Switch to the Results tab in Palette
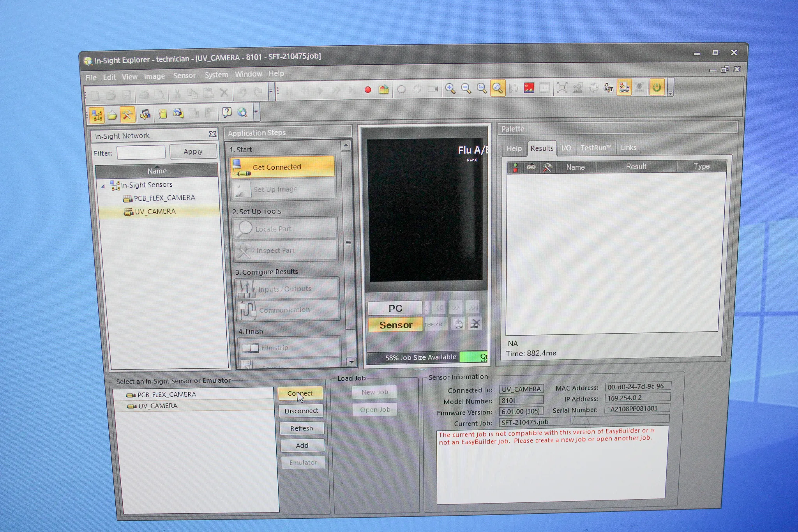This screenshot has height=532, width=798. pyautogui.click(x=541, y=148)
